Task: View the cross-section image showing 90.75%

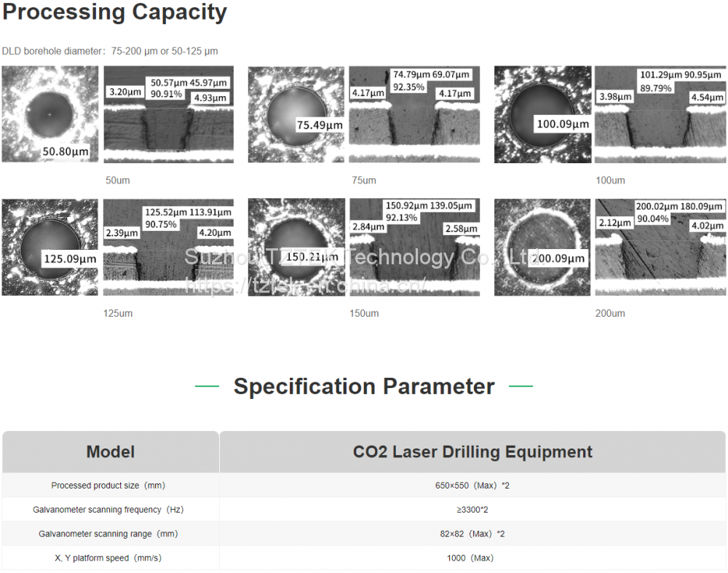Action: point(168,247)
